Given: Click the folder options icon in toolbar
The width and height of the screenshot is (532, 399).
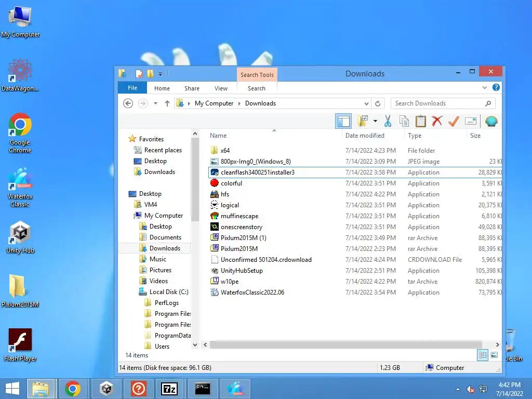Looking at the screenshot, I should click(362, 121).
